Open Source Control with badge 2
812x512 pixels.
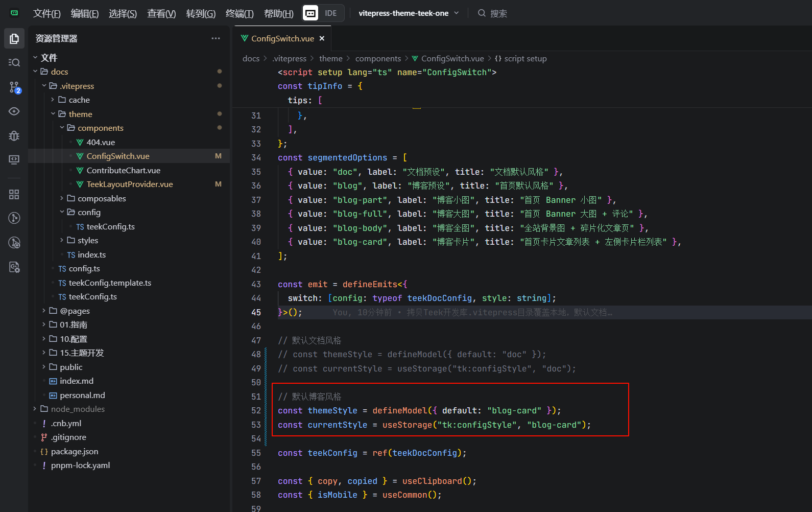tap(14, 87)
